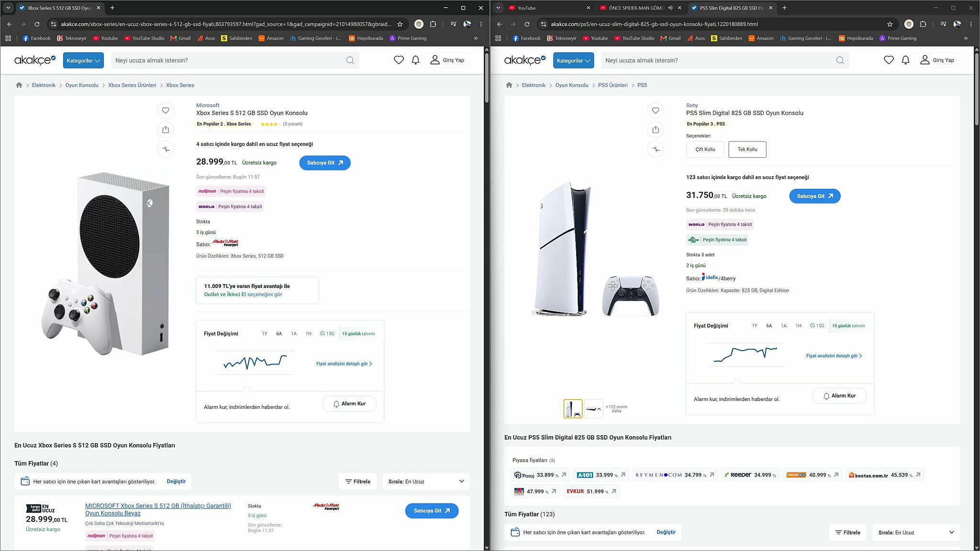Select 1H range on PS5 price chart
This screenshot has width=980, height=551.
798,326
